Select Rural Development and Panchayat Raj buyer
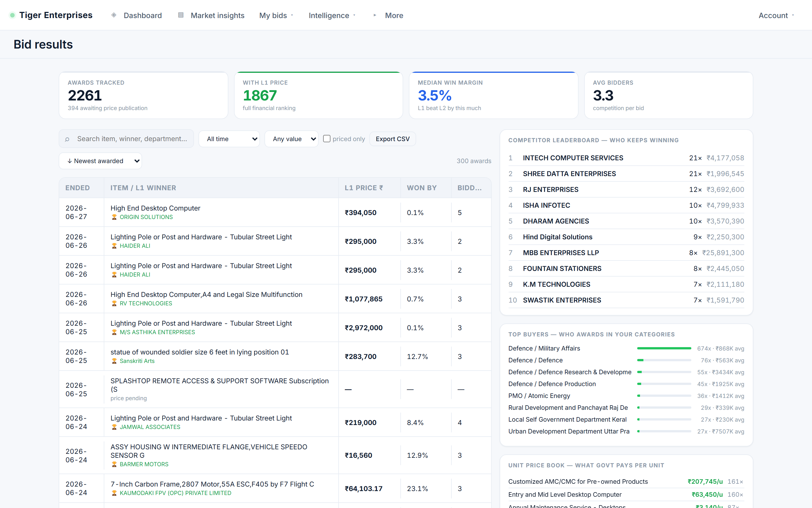The width and height of the screenshot is (812, 508). click(x=626, y=408)
